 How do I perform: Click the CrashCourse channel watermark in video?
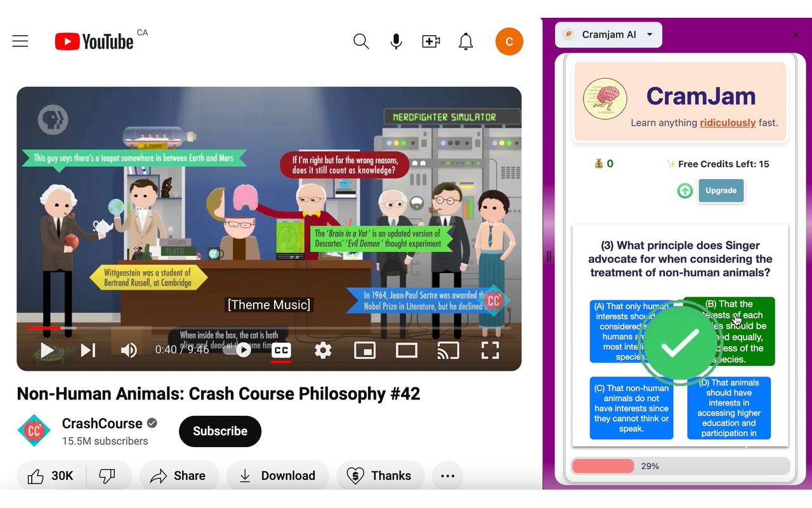(494, 300)
